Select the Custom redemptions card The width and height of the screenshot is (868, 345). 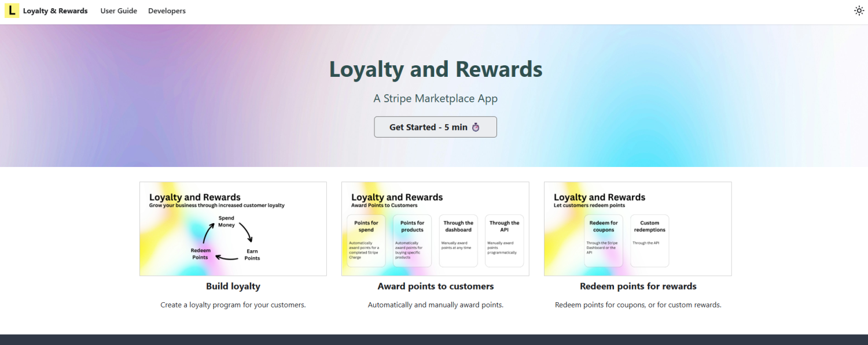[649, 241]
